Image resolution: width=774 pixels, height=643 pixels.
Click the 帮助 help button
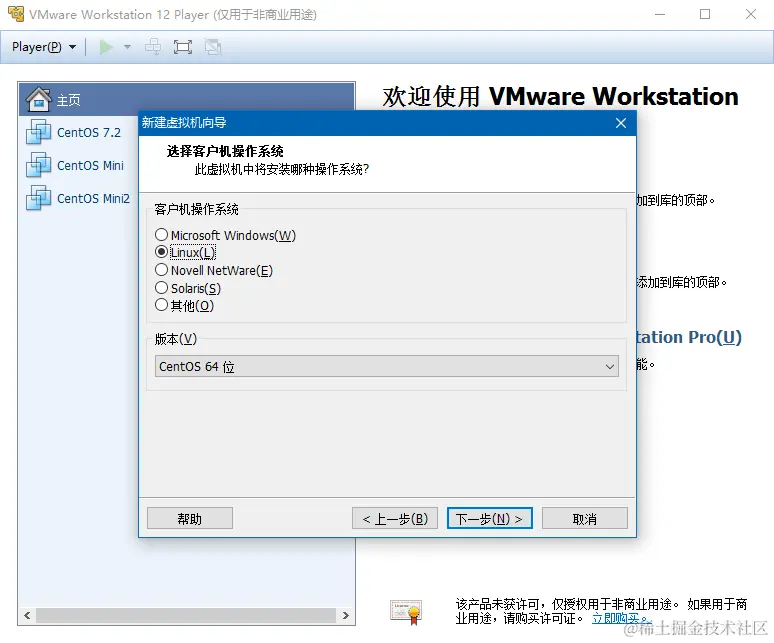[x=190, y=519]
